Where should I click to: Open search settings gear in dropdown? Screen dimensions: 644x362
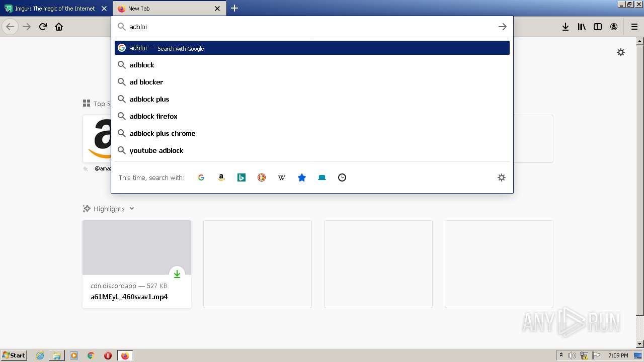[x=502, y=177]
